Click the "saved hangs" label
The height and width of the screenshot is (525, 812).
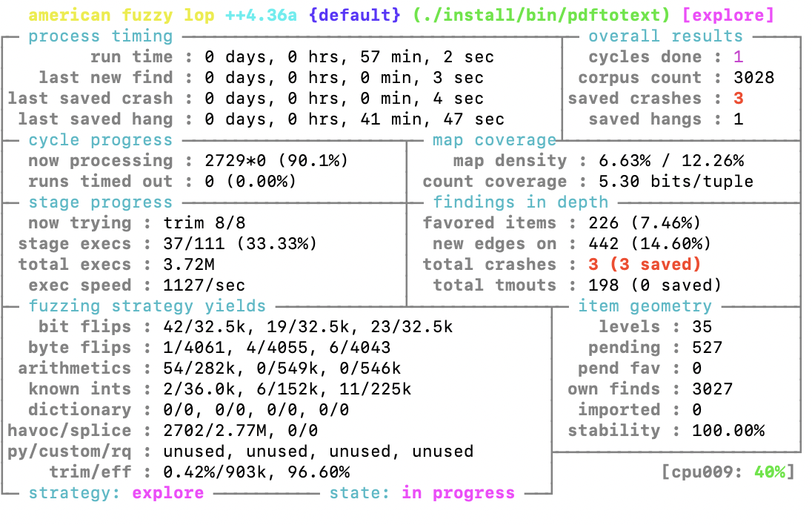pos(645,119)
